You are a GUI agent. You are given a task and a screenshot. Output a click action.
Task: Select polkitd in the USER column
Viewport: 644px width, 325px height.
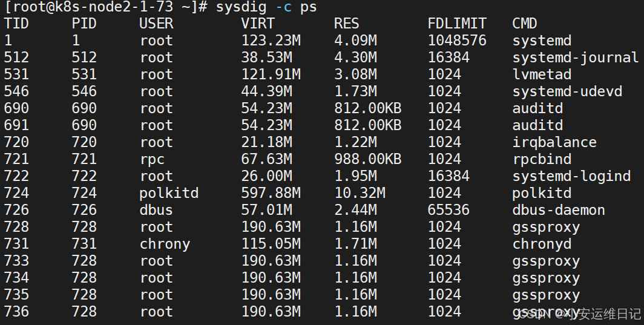click(169, 192)
